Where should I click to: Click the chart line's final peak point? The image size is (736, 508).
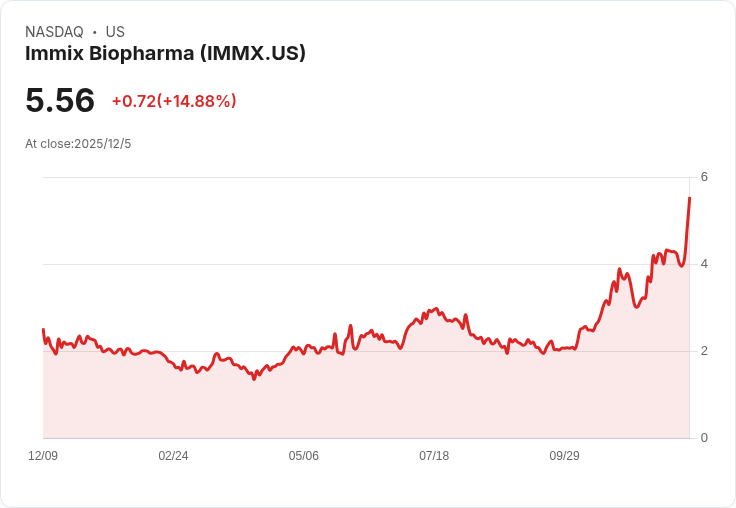[x=690, y=198]
